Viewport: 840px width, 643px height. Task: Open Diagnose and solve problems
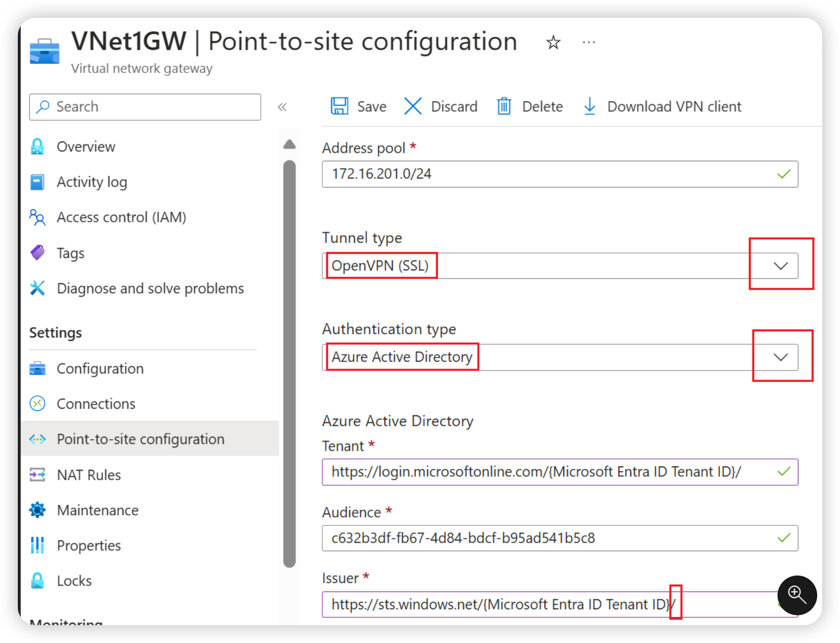150,288
